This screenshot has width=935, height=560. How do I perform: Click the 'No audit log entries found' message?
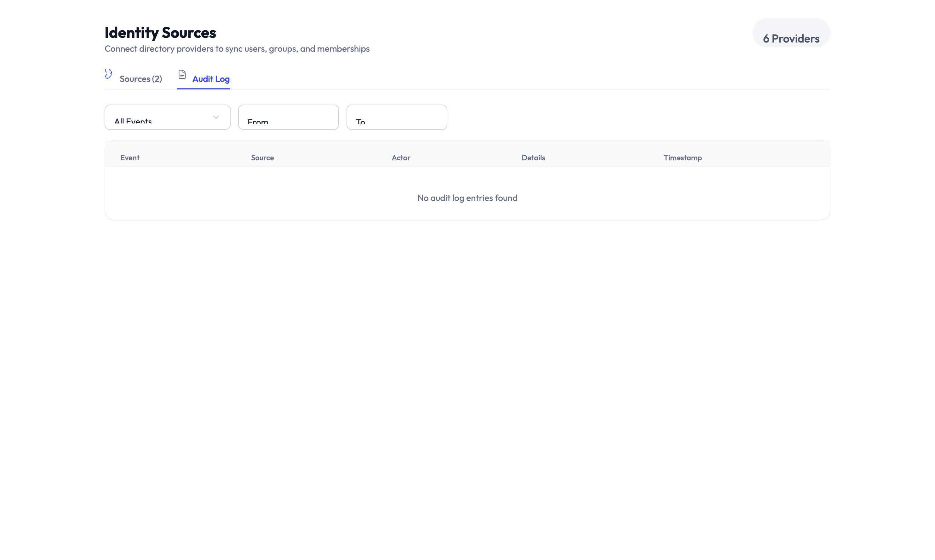tap(467, 198)
